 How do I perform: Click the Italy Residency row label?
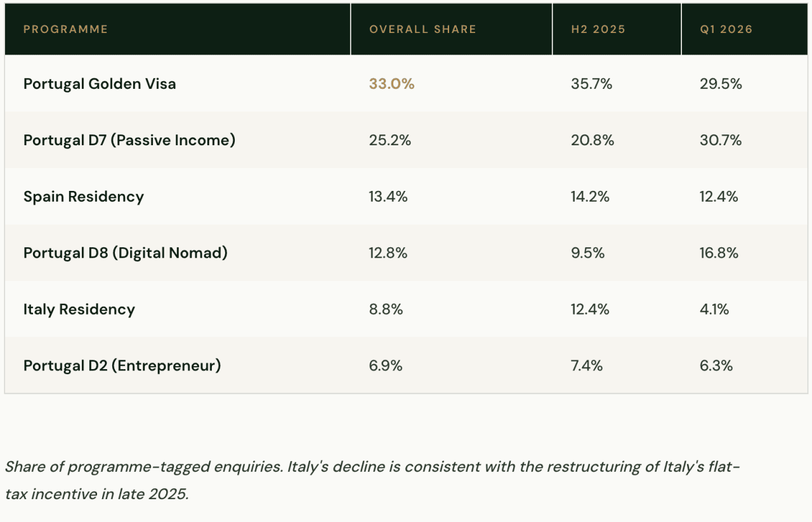[x=79, y=310]
